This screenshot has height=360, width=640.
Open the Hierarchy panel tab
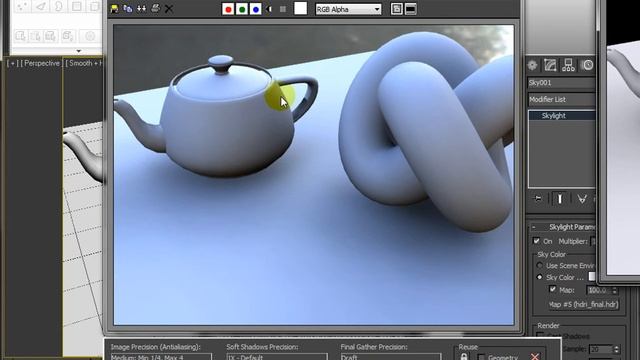point(568,65)
